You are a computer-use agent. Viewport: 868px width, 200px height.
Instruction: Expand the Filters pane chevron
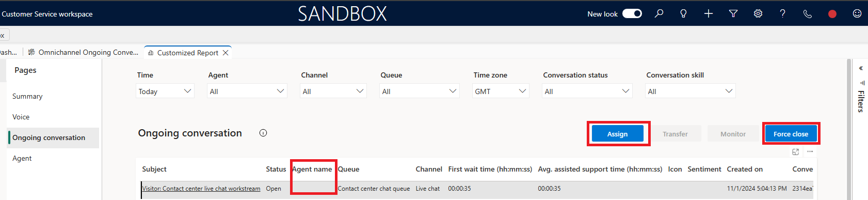click(860, 68)
